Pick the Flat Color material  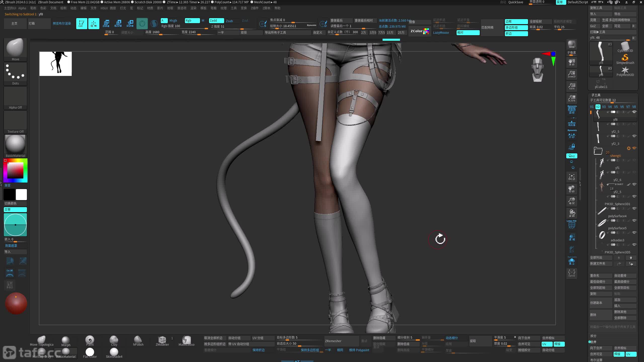[x=90, y=353]
